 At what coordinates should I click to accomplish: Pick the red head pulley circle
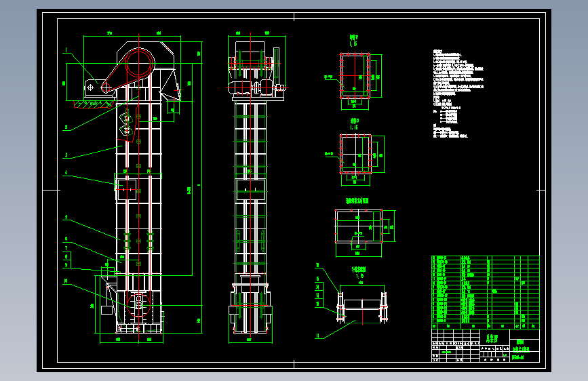click(x=139, y=63)
